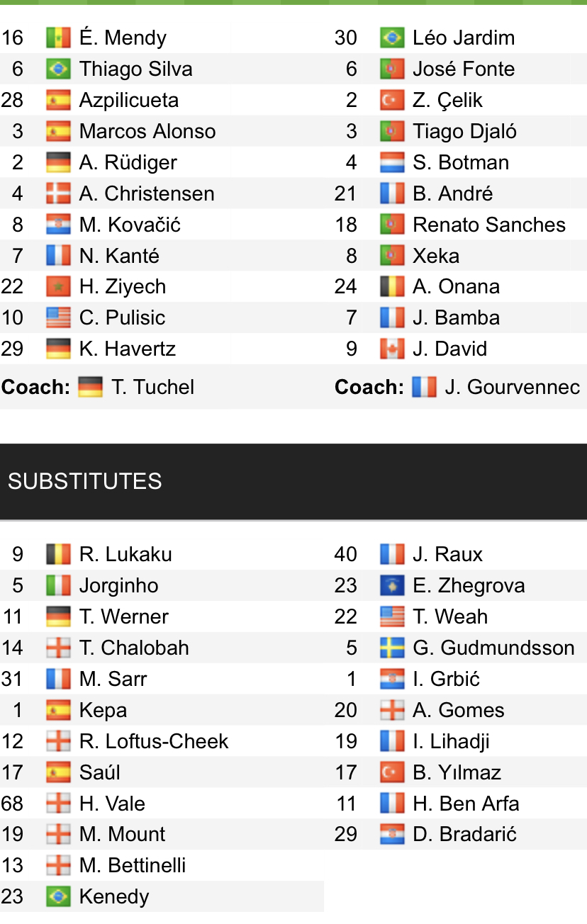
Task: Click Senegal flag beside É. Mendy
Action: (58, 38)
